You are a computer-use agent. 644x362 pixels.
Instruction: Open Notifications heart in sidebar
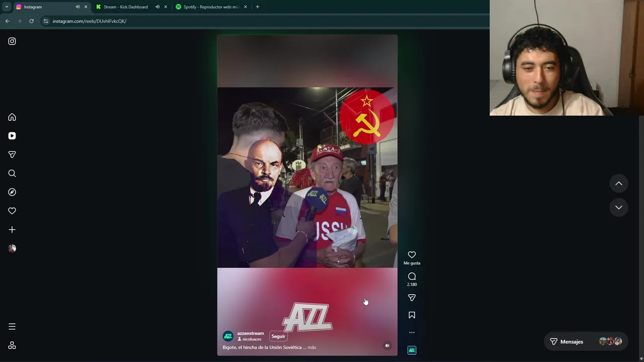[x=12, y=211]
